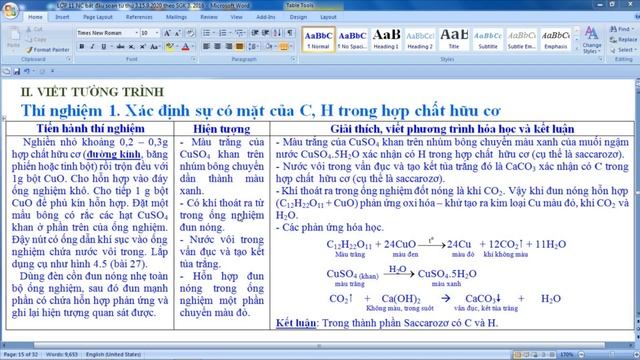Open the Insert tab
This screenshot has width=640, height=360.
point(62,17)
